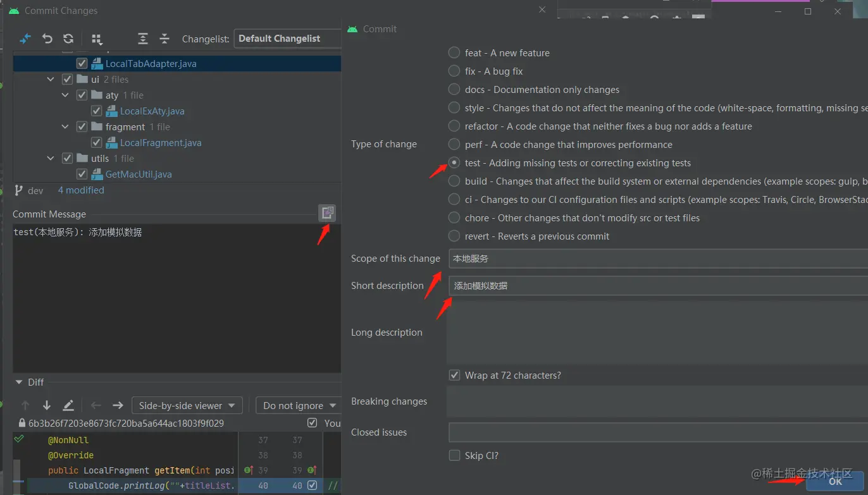This screenshot has height=495, width=868.
Task: Select the 'ci' type radio button
Action: 454,199
